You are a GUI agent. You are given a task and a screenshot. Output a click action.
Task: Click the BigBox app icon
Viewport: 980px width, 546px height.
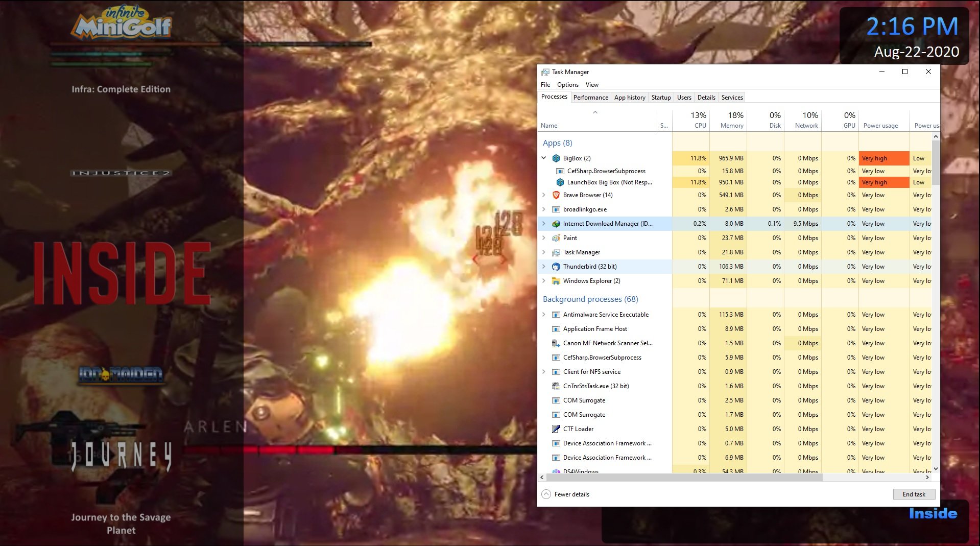556,158
